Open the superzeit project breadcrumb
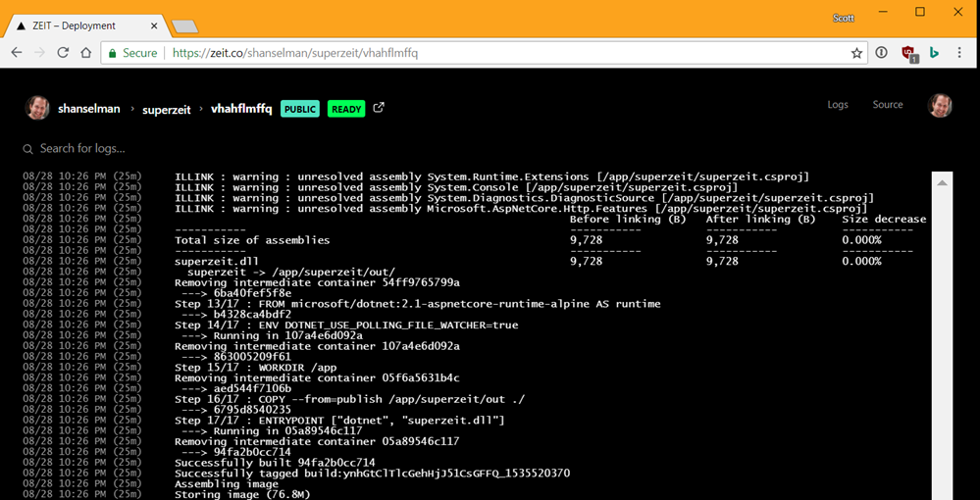The width and height of the screenshot is (980, 500). 166,110
